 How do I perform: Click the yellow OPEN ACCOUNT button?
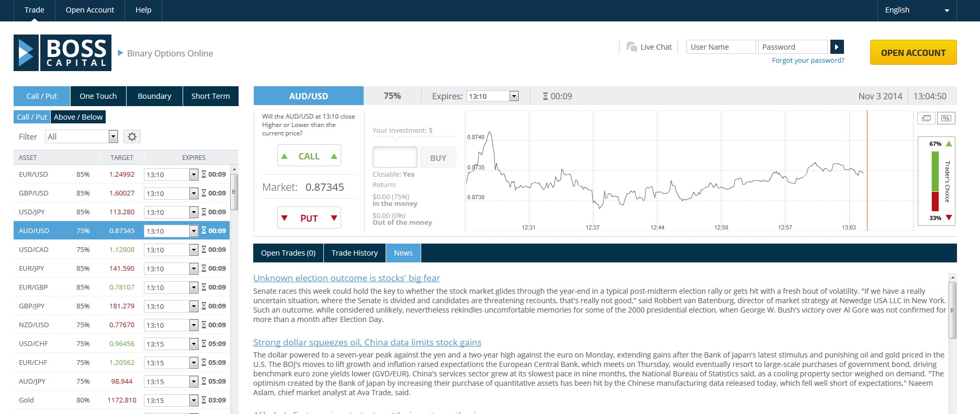(913, 52)
